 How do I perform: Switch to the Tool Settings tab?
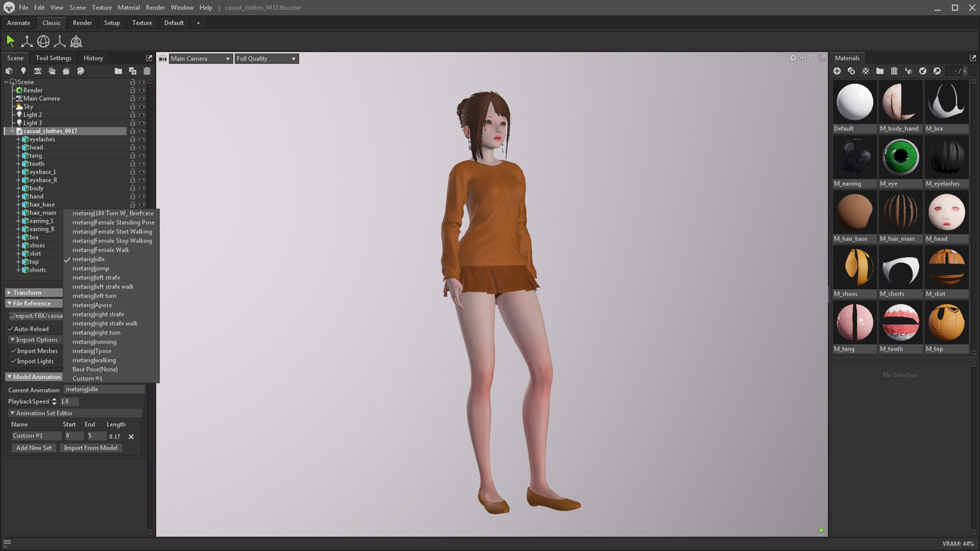54,58
